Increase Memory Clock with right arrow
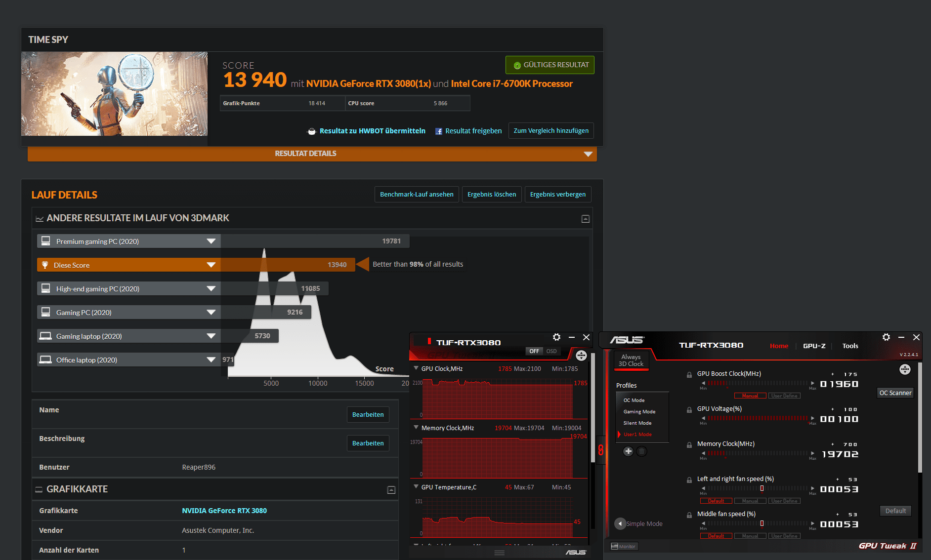 click(x=812, y=453)
